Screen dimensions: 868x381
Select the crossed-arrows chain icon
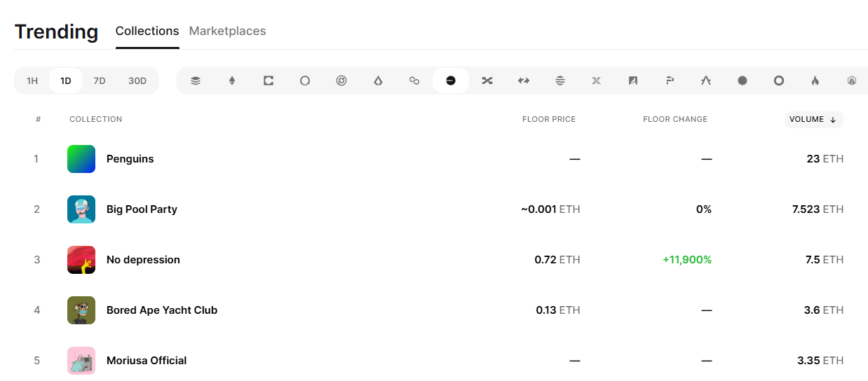(x=487, y=81)
